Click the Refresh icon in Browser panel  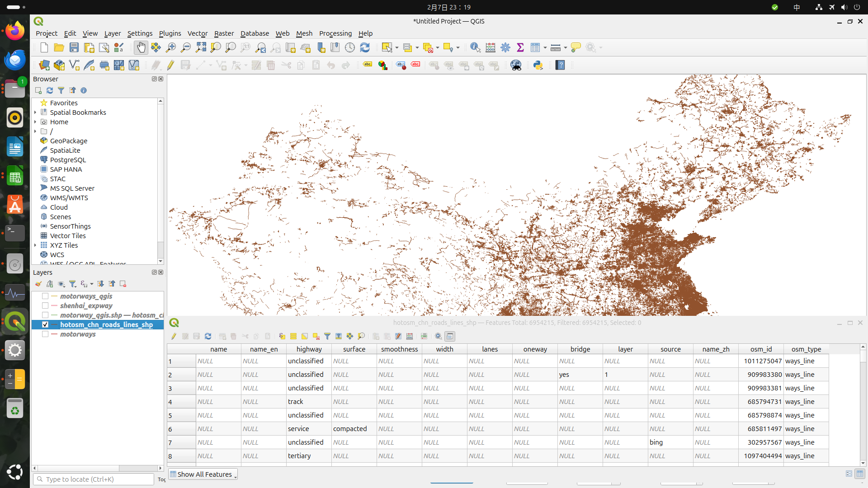click(50, 90)
